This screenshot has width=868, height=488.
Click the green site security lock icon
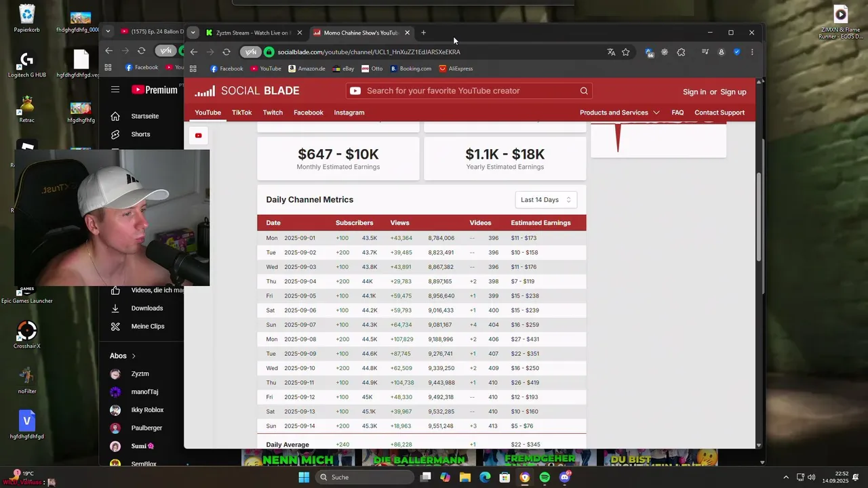point(269,52)
